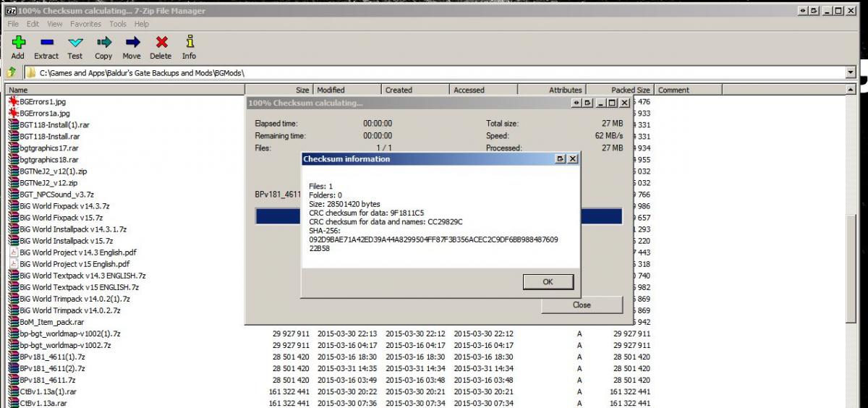This screenshot has height=408, width=868.
Task: Click the Close button in progress dialog
Action: (x=582, y=305)
